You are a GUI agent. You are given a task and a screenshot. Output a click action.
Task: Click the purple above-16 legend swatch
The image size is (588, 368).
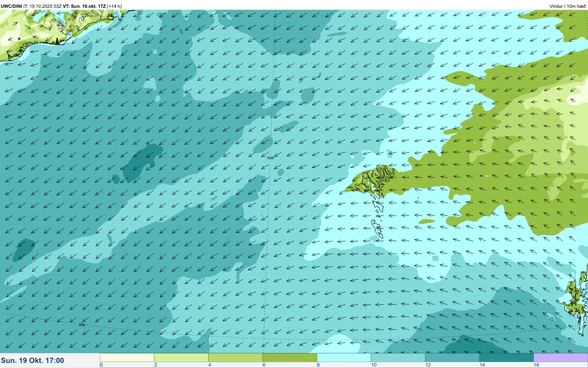pos(561,357)
